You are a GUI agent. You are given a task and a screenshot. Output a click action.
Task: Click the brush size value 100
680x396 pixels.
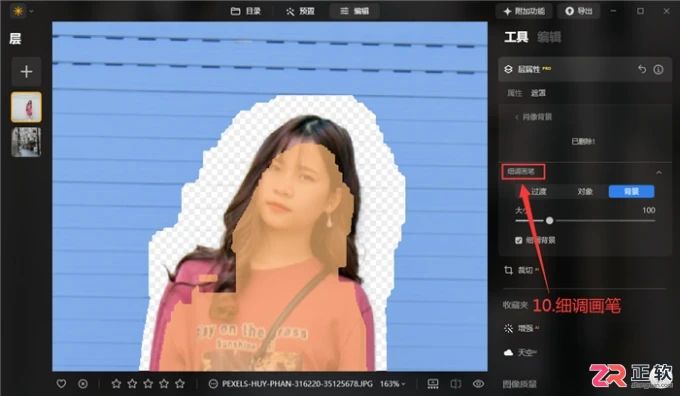point(648,210)
